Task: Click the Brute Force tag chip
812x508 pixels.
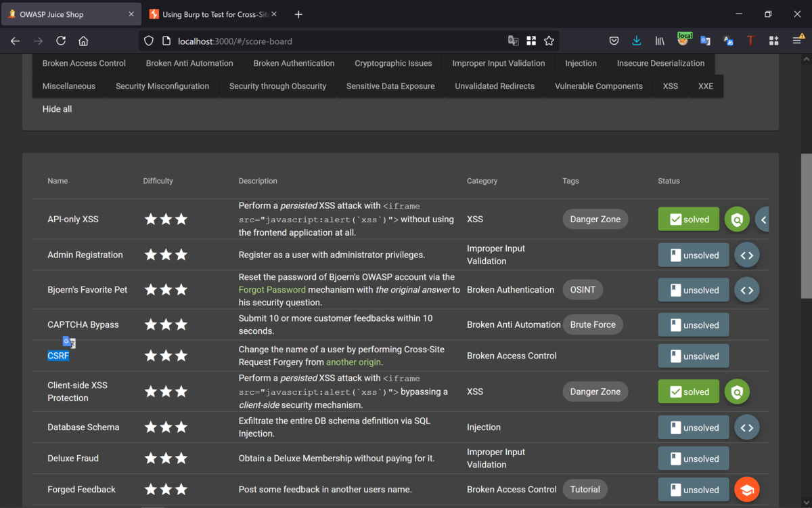Action: tap(593, 324)
